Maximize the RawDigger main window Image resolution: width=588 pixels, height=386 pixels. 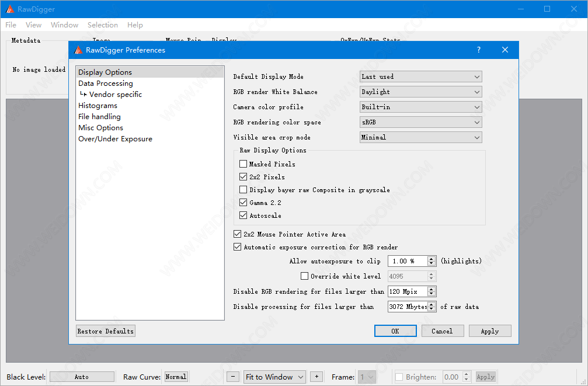[547, 9]
